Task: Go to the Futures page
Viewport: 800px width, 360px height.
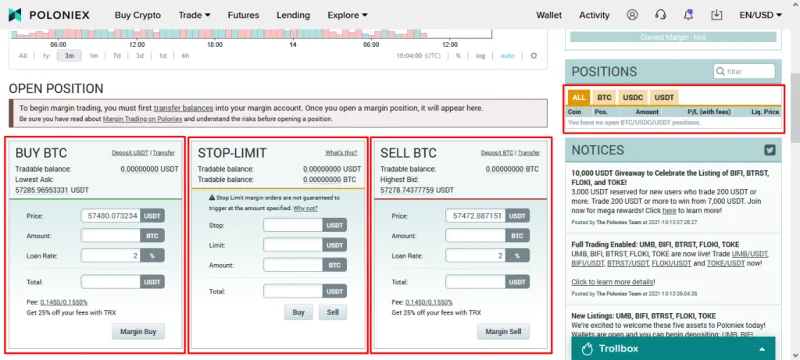Action: (x=243, y=15)
